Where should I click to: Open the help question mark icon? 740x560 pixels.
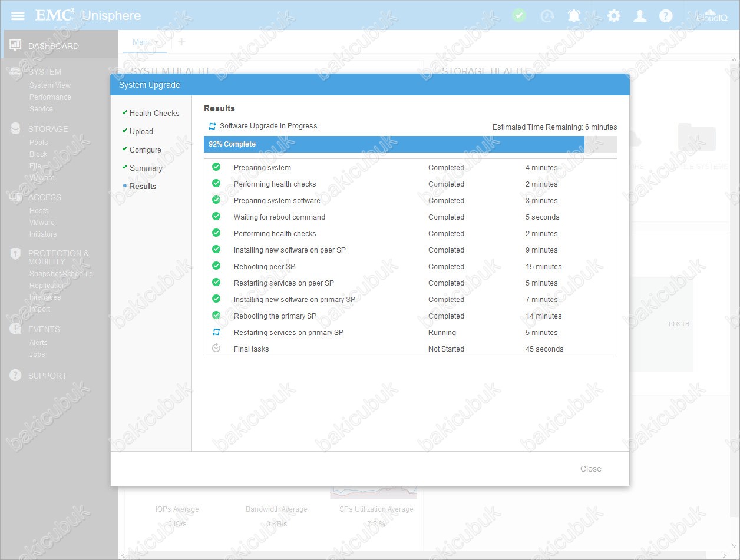(x=666, y=16)
